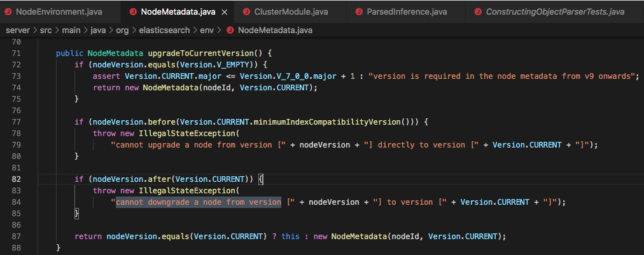Click the Java icon on NodeMetadata.java tab
The image size is (644, 255).
tap(132, 12)
